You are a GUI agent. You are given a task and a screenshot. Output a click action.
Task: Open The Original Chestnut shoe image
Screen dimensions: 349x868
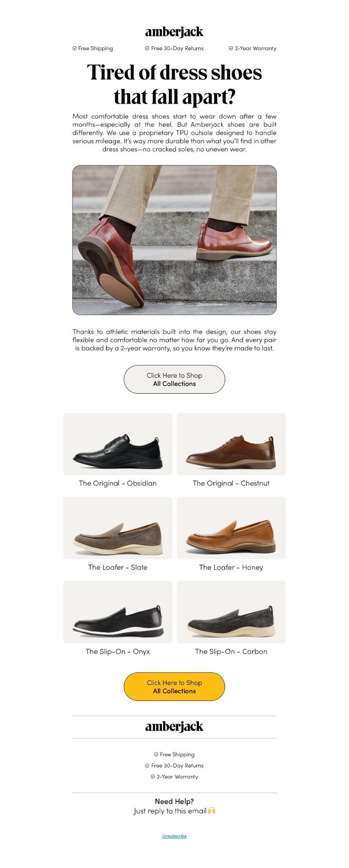click(231, 444)
